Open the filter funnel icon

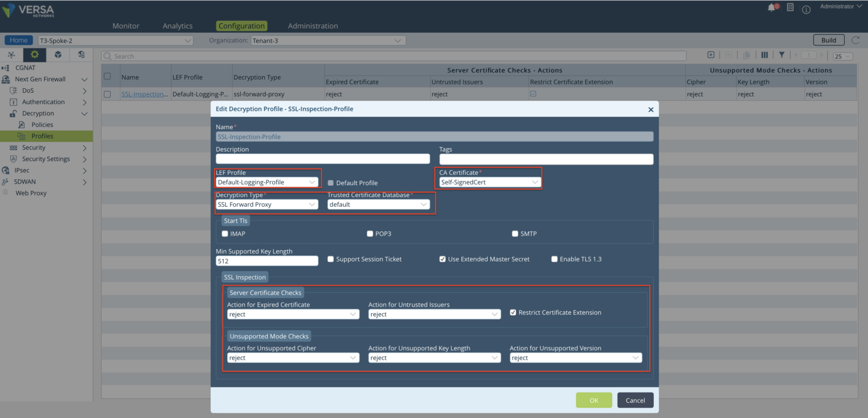[782, 55]
